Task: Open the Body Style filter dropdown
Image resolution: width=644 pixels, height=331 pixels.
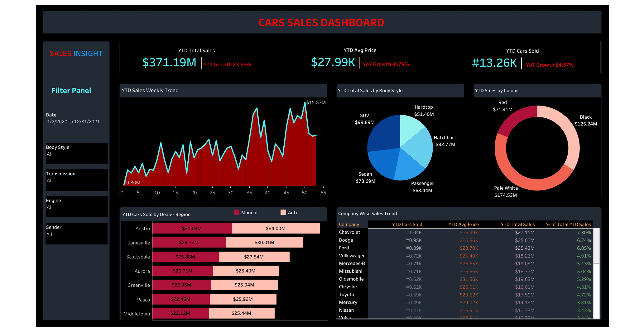Action: coord(77,153)
